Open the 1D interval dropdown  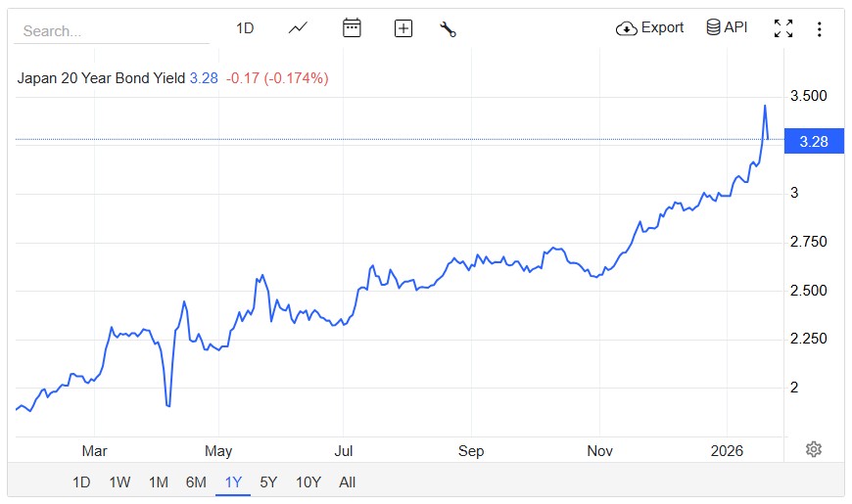click(245, 28)
